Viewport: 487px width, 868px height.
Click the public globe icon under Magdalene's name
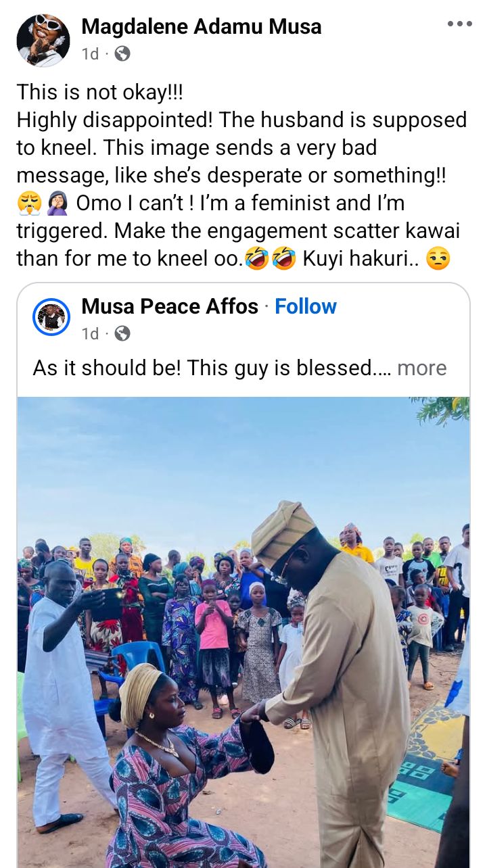click(x=122, y=54)
